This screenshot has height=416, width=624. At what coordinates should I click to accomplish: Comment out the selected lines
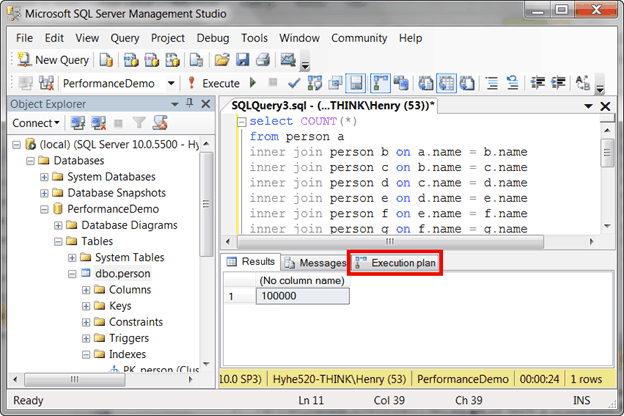pyautogui.click(x=492, y=83)
